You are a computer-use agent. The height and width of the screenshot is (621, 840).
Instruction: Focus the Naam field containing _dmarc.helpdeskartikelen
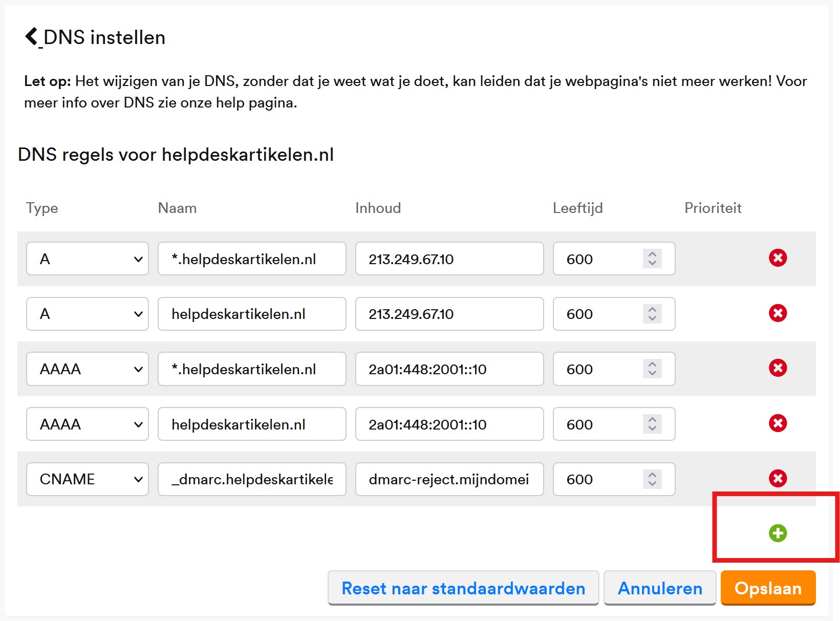click(252, 479)
